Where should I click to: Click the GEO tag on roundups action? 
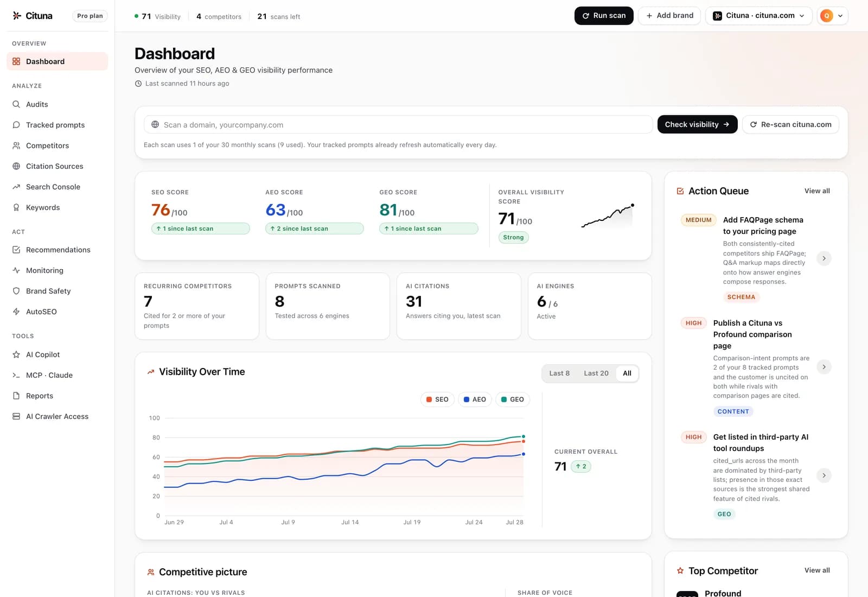tap(724, 514)
